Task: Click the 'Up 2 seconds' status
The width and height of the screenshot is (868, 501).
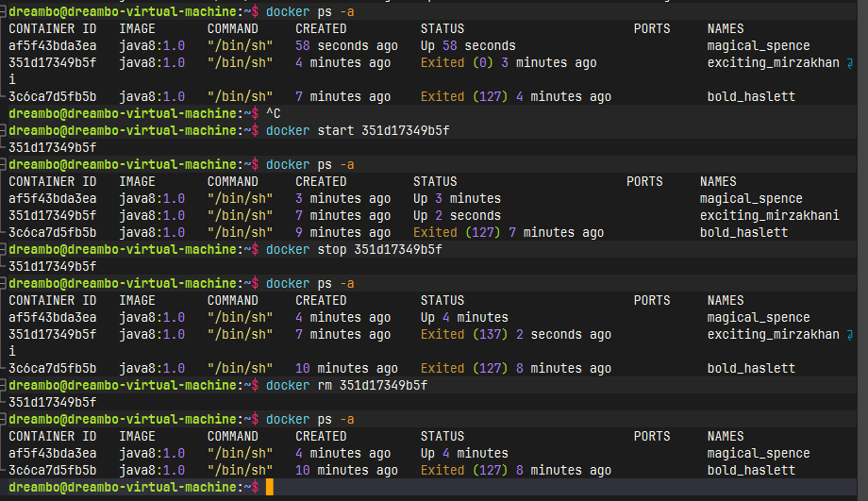Action: [457, 216]
